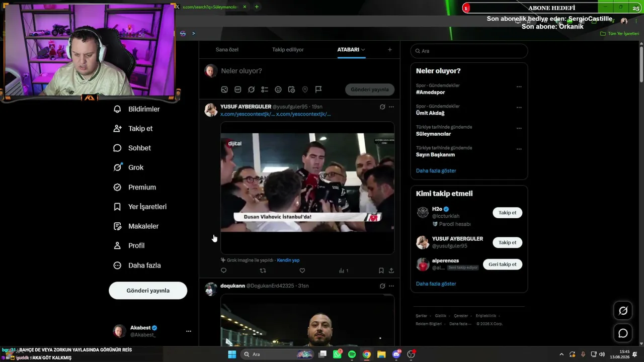The image size is (644, 362).
Task: Open more options for #Amedspor trend
Action: tap(519, 86)
